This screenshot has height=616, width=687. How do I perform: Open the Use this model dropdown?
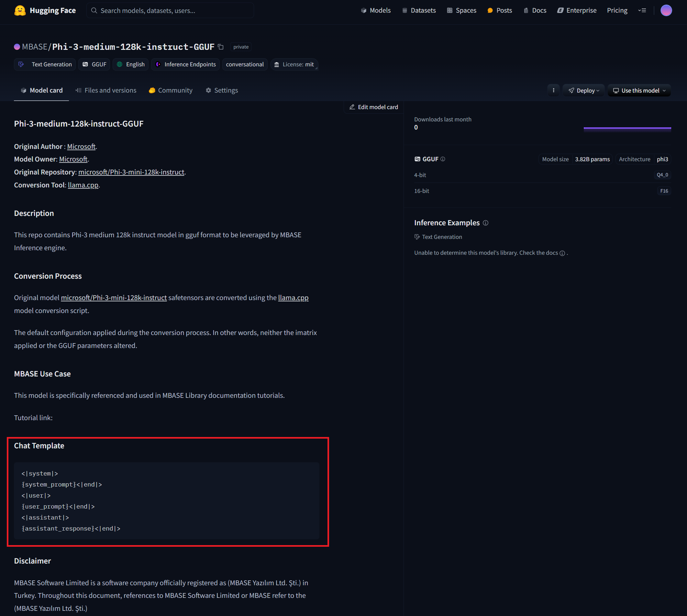[639, 90]
